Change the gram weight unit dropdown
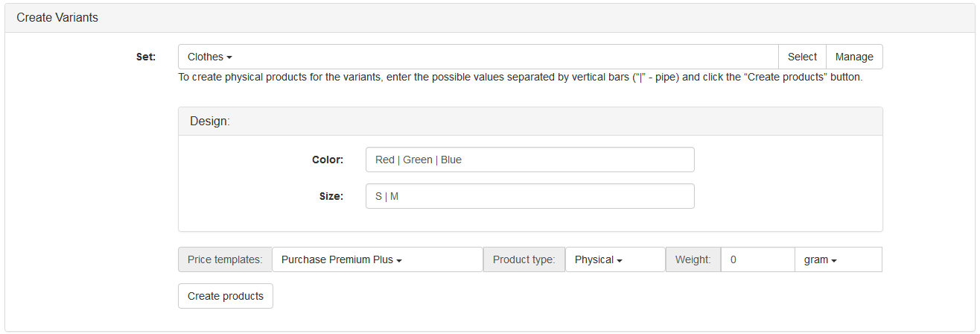This screenshot has height=334, width=980. point(838,259)
